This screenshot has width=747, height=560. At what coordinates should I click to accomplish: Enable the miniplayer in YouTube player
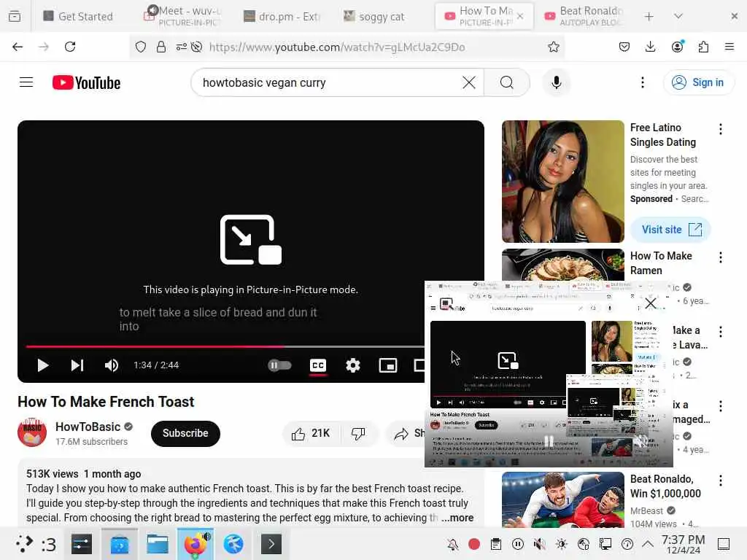[x=388, y=365]
